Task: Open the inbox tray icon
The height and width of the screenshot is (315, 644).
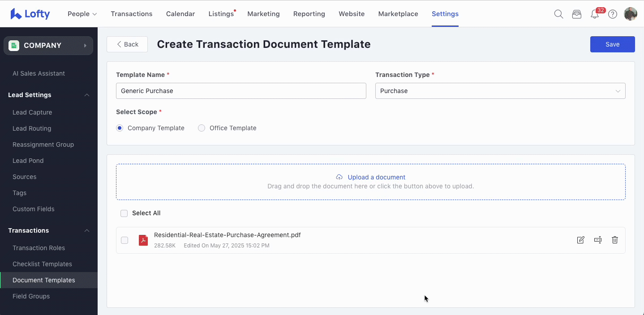Action: (577, 14)
